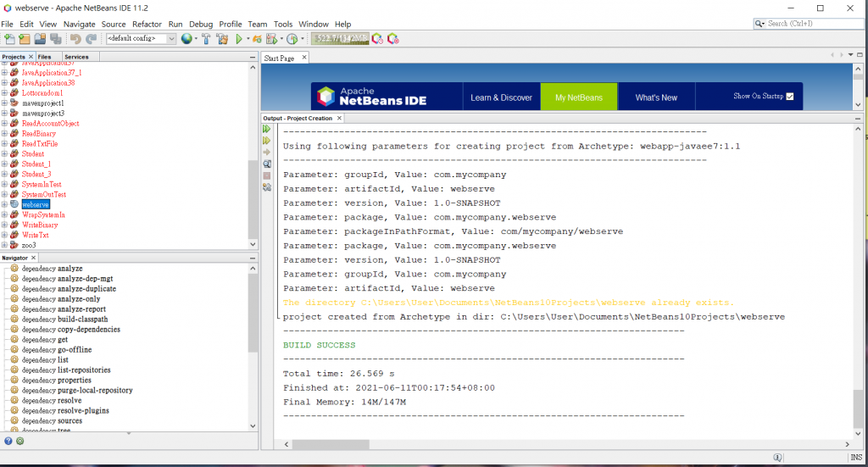Click the Debug Project toolbar icon
This screenshot has height=467, width=868.
coord(272,39)
